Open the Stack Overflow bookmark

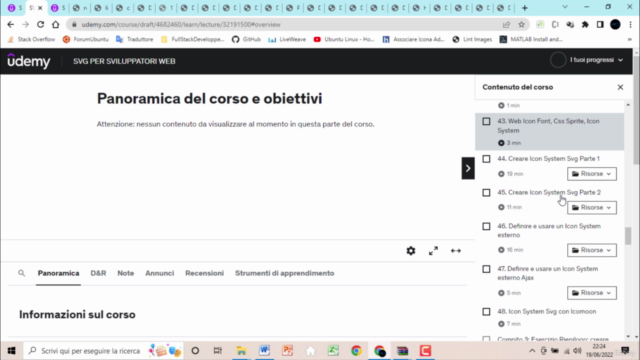tap(31, 39)
